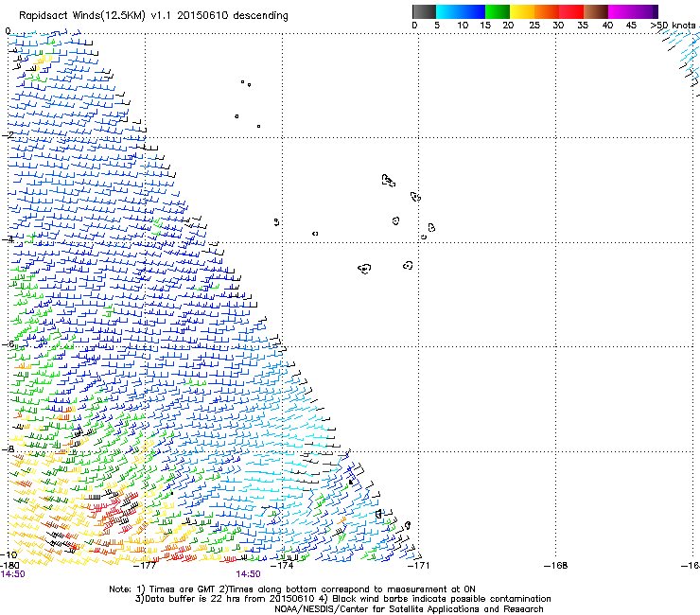The image size is (700, 615).
Task: Click the latitude label '-4' on the left axis
Action: 8,239
